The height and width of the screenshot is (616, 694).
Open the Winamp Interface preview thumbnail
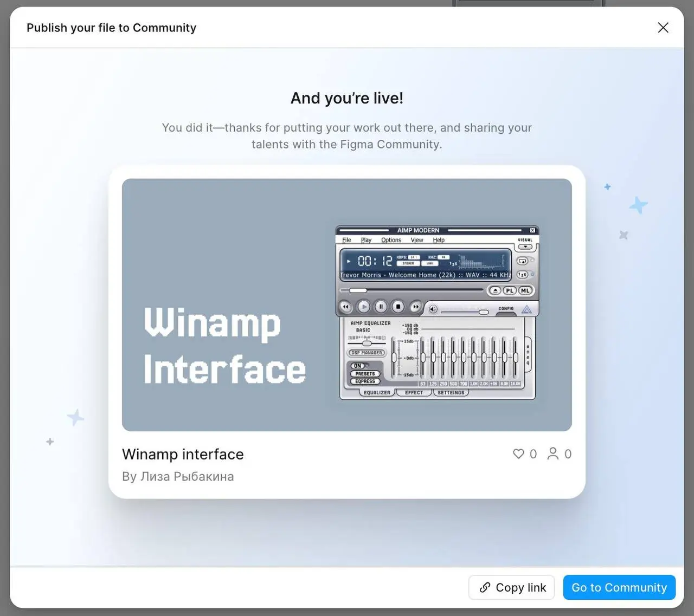point(347,305)
